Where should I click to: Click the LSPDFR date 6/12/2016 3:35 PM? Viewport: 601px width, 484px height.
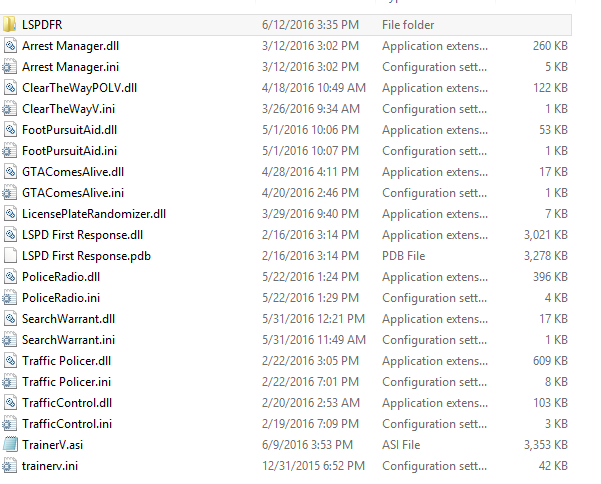[310, 25]
